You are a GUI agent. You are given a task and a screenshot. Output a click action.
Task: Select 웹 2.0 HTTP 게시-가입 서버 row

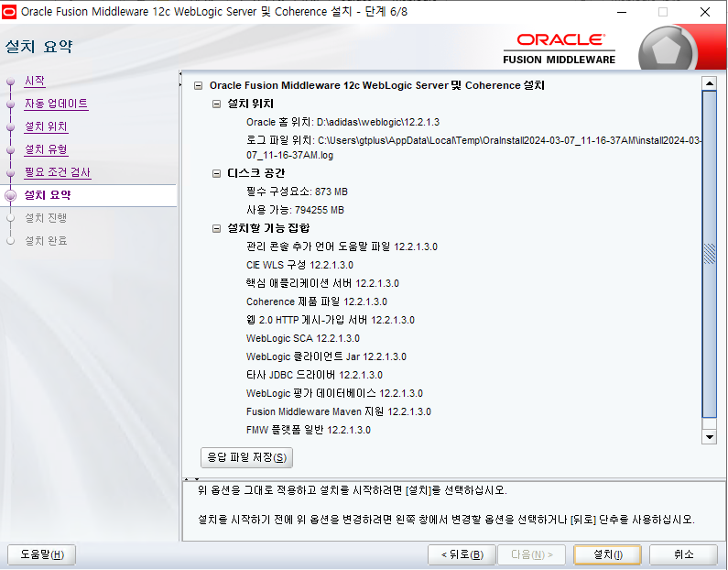[x=330, y=320]
